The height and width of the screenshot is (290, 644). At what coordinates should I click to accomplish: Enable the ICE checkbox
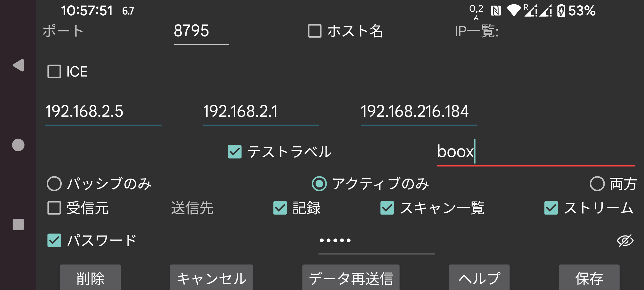pos(54,71)
